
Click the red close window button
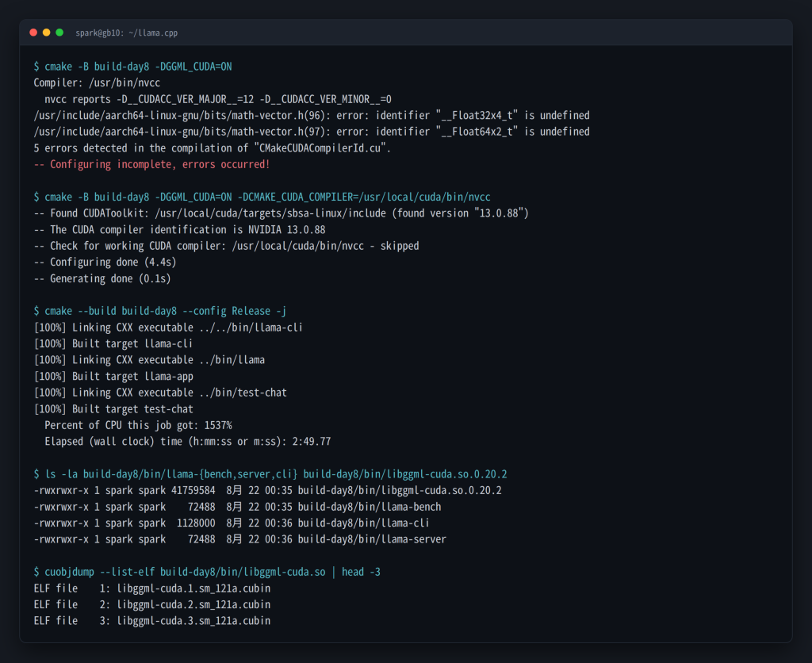(x=33, y=33)
